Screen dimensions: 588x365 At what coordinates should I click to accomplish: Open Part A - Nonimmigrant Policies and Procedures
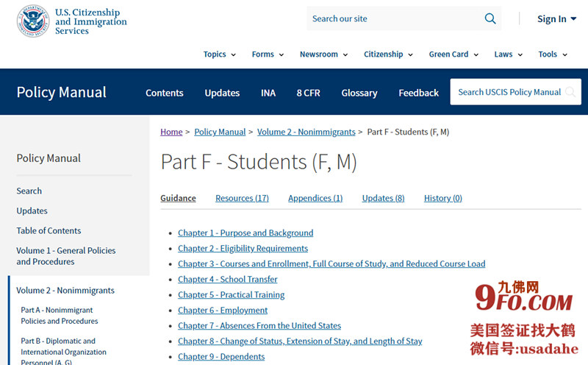coord(60,316)
